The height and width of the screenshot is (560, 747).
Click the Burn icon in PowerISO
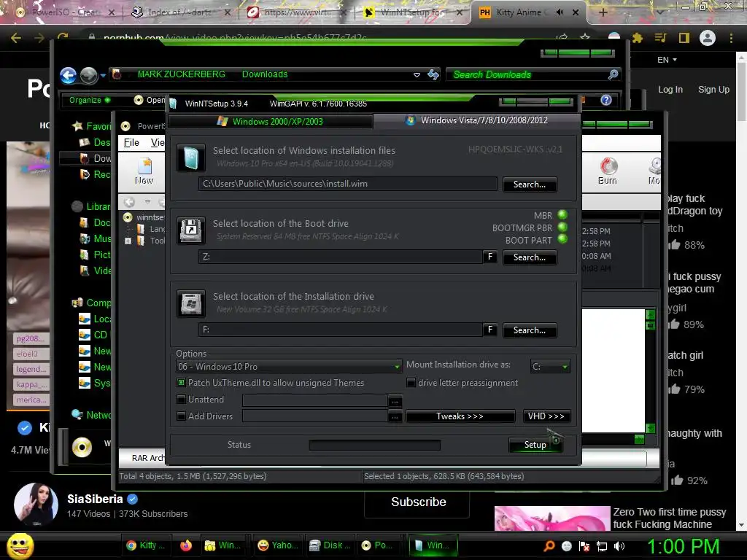[x=608, y=171]
